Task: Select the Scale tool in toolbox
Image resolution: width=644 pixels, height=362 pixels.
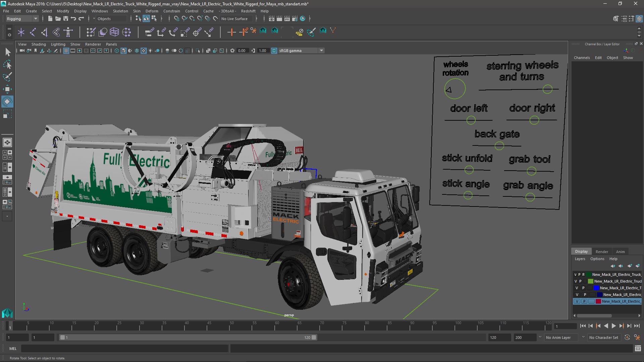Action: (7, 114)
